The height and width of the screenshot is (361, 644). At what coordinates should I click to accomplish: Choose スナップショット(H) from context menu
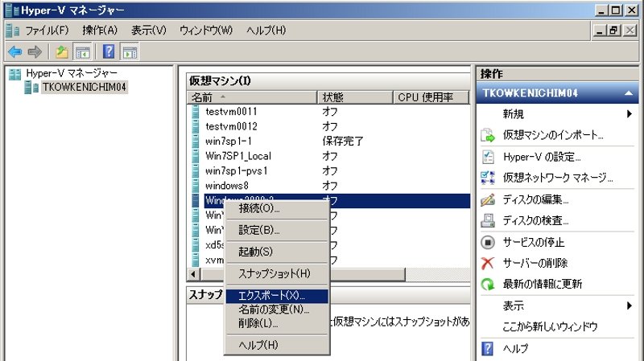click(x=276, y=273)
